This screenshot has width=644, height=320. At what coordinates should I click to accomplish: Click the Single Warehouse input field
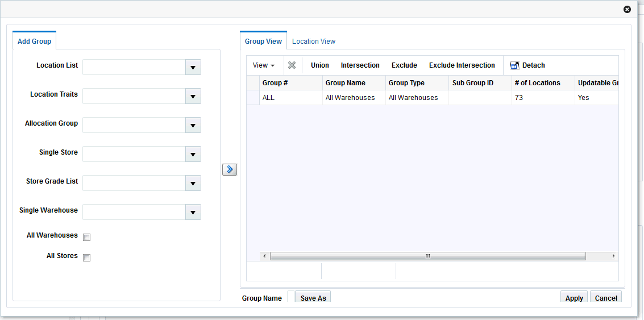(x=134, y=212)
